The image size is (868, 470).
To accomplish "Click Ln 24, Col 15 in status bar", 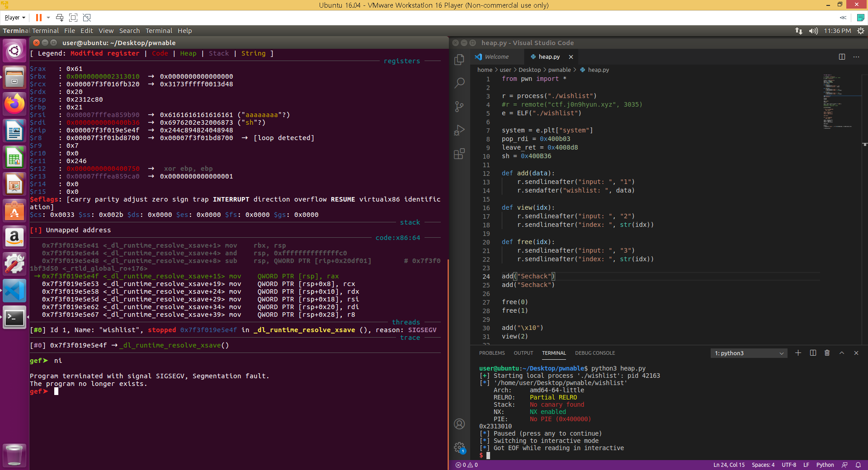I will pos(729,465).
